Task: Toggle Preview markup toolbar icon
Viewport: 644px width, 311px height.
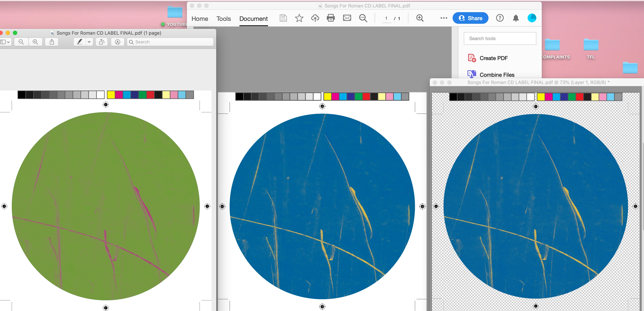Action: [117, 42]
